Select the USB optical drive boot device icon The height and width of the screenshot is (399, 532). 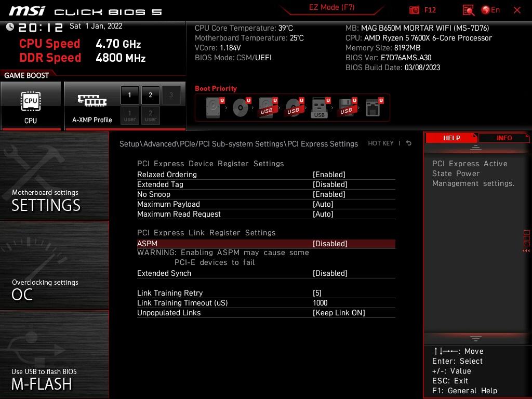coord(294,108)
